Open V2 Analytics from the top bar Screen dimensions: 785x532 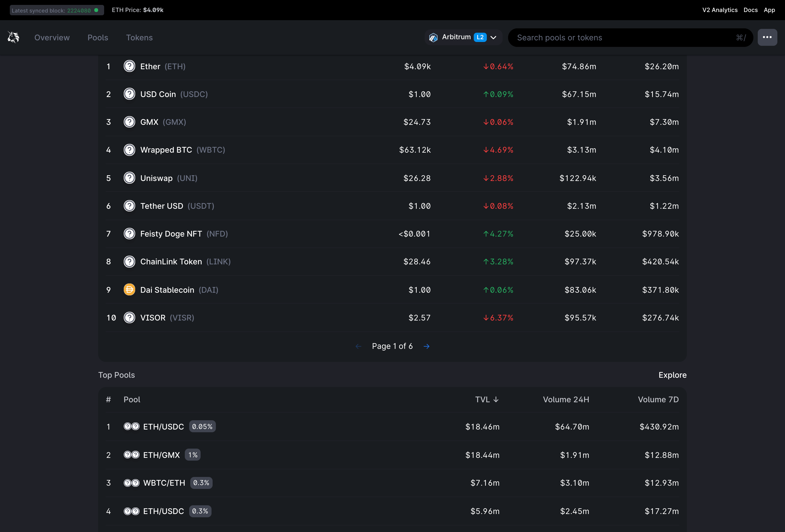click(x=720, y=10)
